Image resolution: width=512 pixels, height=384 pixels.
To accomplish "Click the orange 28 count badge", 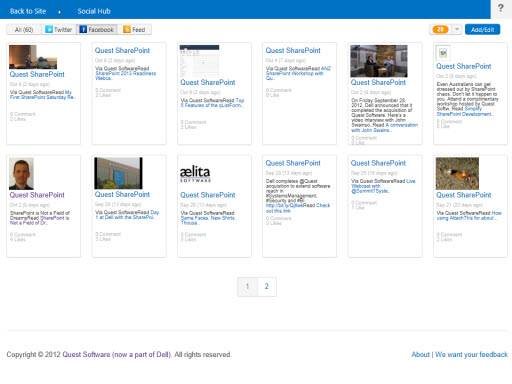I will pyautogui.click(x=440, y=29).
